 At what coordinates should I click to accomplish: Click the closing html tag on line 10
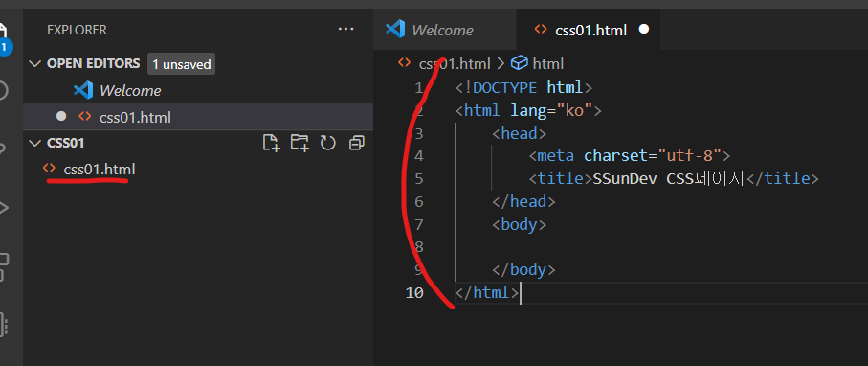click(487, 292)
